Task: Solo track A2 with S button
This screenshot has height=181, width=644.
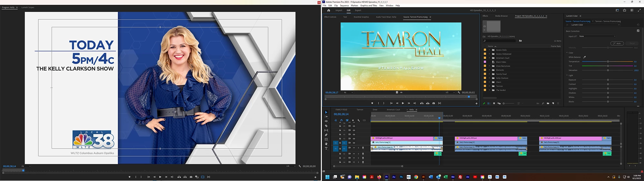Action: (358, 154)
